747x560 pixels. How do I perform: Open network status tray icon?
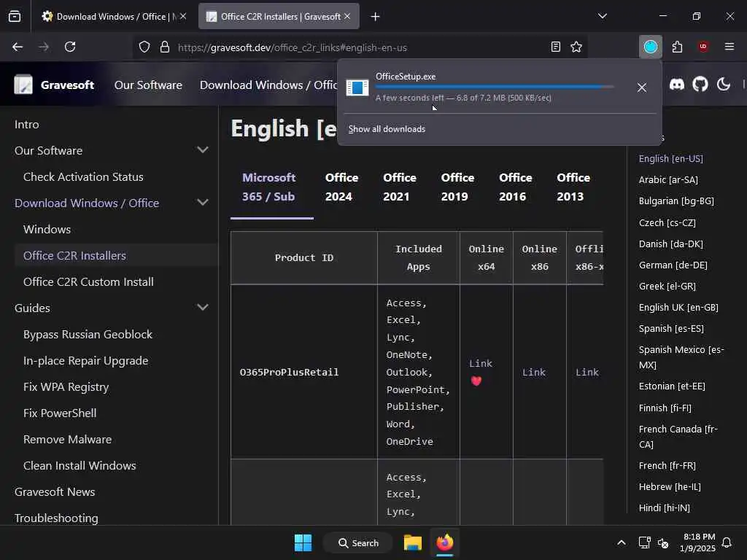[x=644, y=542]
